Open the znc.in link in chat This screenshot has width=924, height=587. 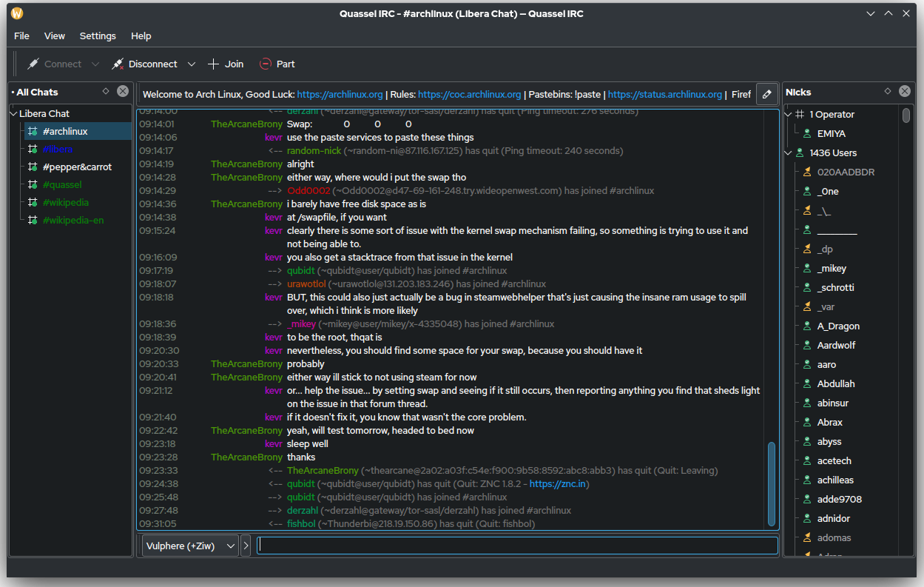(x=559, y=484)
